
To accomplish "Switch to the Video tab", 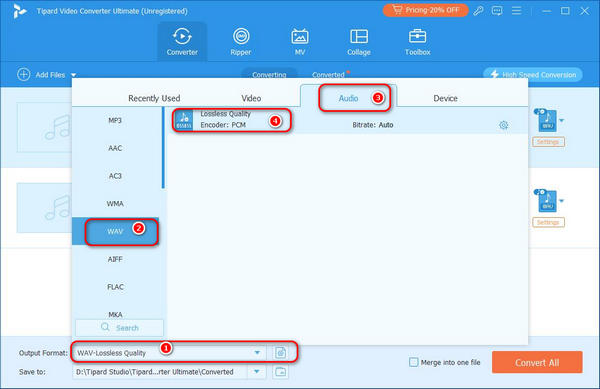I will (x=251, y=98).
